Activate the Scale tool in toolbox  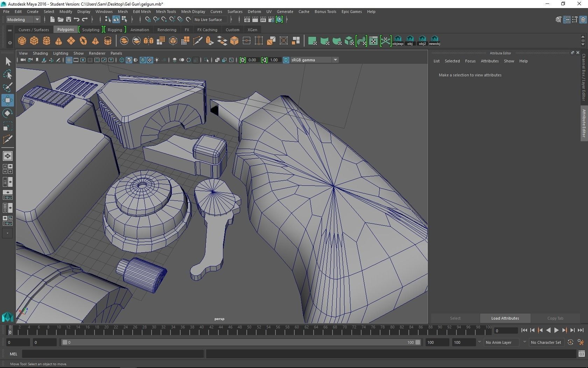tap(8, 126)
